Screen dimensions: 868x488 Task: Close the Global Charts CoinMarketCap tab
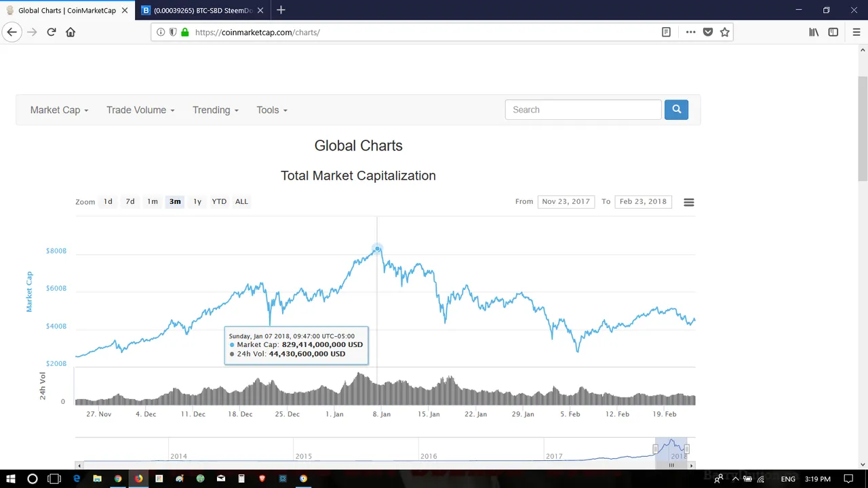[125, 11]
